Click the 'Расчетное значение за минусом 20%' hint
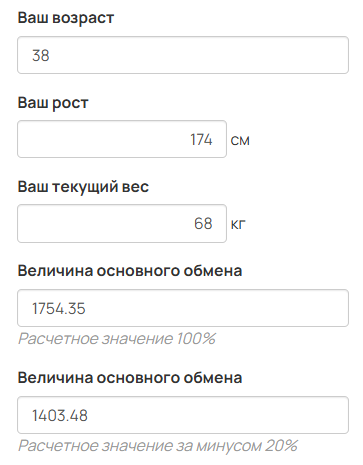Viewport: 363px width, 465px height. pos(158,446)
